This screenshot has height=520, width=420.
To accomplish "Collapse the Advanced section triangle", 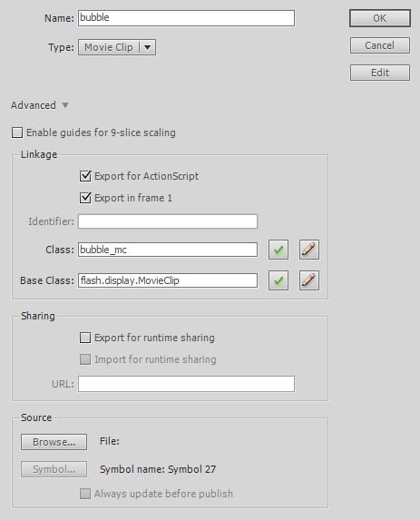I will click(x=65, y=105).
